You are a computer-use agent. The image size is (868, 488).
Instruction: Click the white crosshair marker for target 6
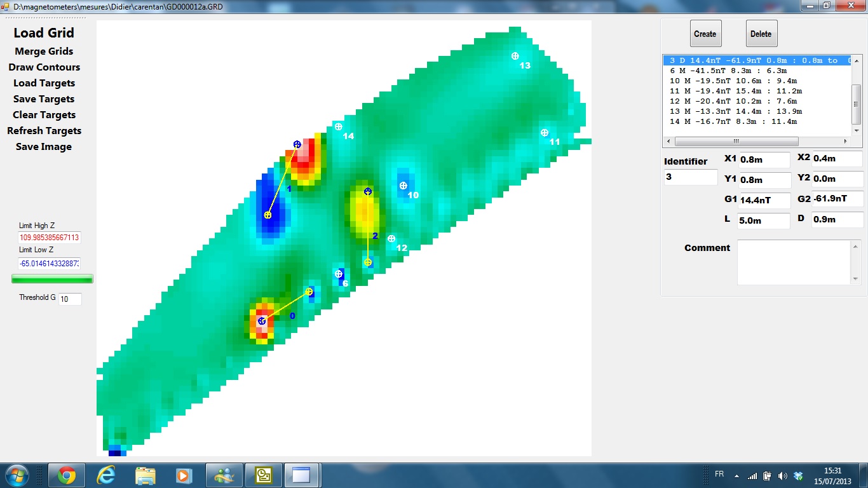(x=339, y=274)
